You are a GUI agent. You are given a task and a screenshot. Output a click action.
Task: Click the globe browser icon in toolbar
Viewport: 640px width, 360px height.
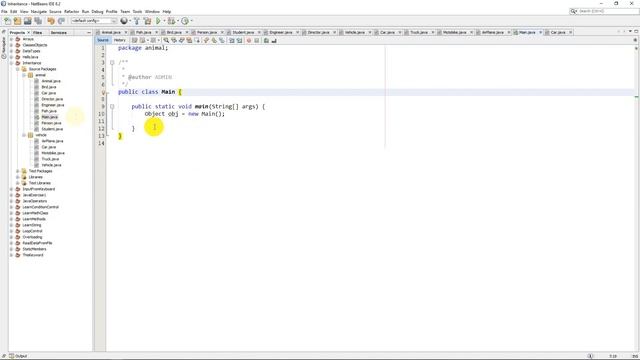point(124,21)
